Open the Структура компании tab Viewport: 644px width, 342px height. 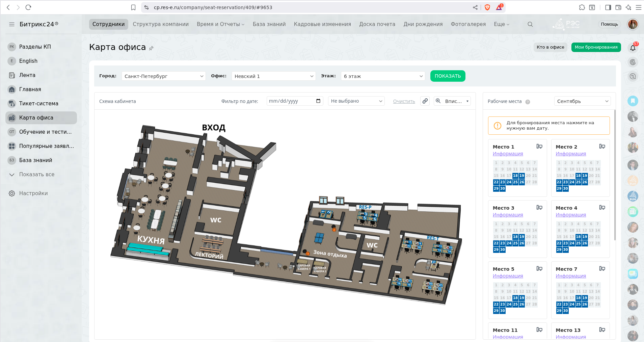coord(161,24)
